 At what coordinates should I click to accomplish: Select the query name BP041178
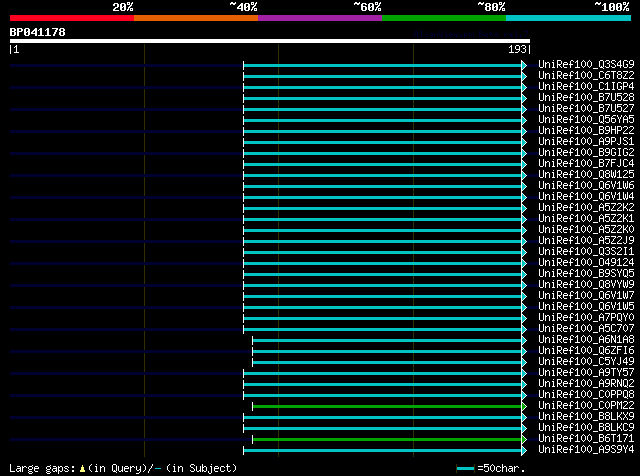pyautogui.click(x=38, y=32)
